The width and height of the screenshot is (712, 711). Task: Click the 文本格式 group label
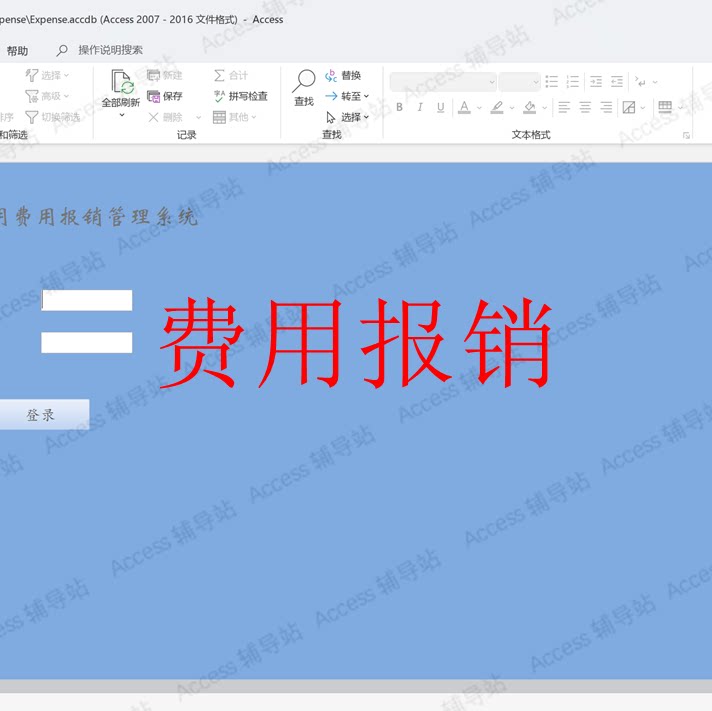click(x=531, y=135)
